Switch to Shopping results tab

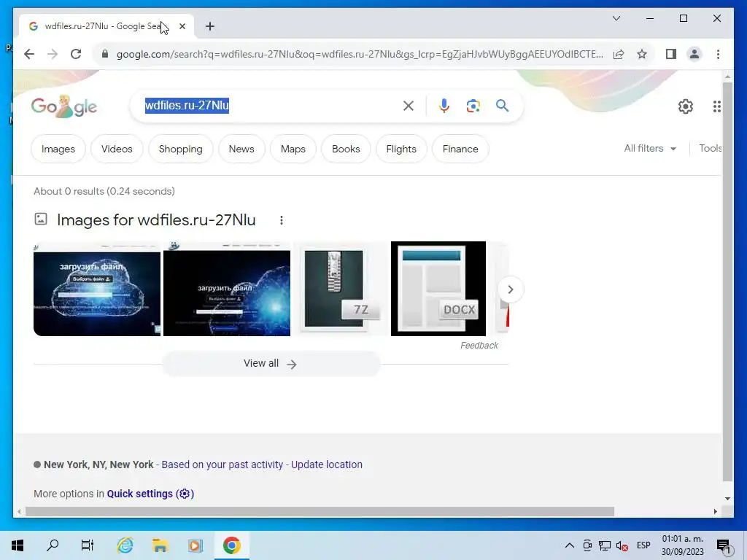tap(181, 149)
